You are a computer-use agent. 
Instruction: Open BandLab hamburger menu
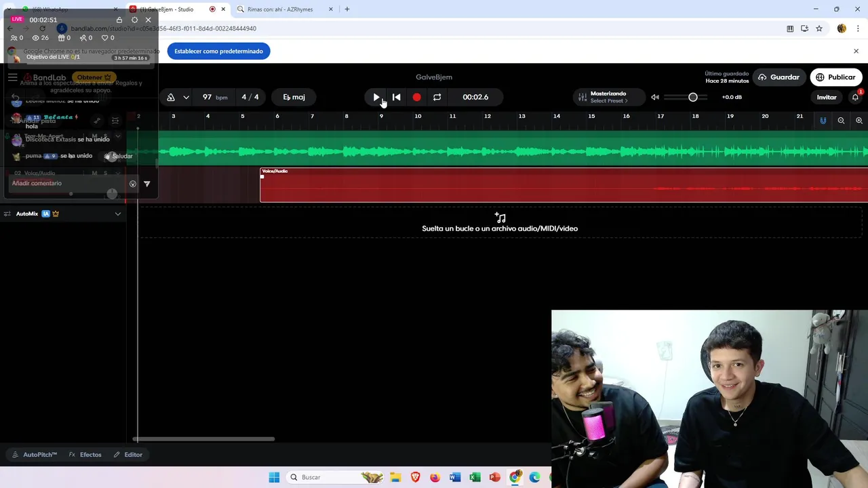click(12, 77)
